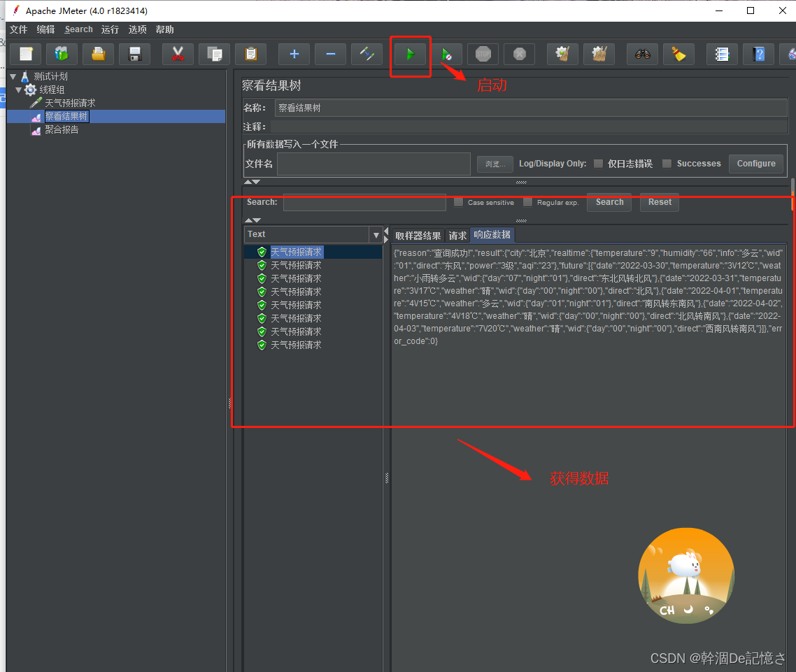Click the Clear results icon
This screenshot has height=672, width=796.
[x=562, y=54]
